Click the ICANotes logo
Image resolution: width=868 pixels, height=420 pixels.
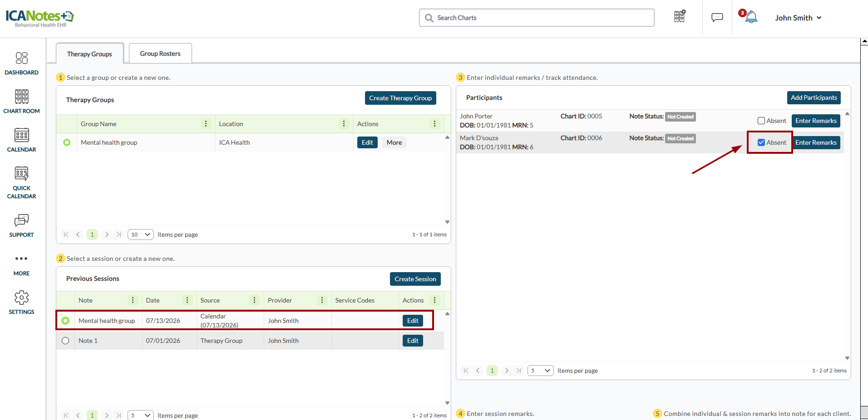pyautogui.click(x=40, y=18)
